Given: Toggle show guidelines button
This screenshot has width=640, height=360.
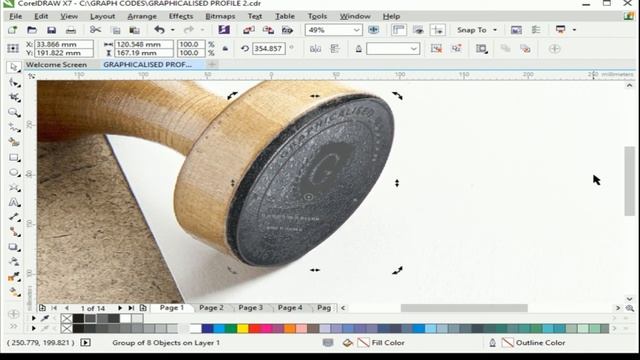Looking at the screenshot, I should point(438,30).
